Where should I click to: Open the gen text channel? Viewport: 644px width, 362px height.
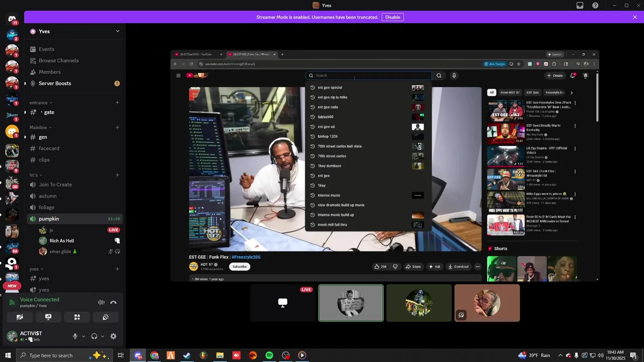pyautogui.click(x=74, y=137)
